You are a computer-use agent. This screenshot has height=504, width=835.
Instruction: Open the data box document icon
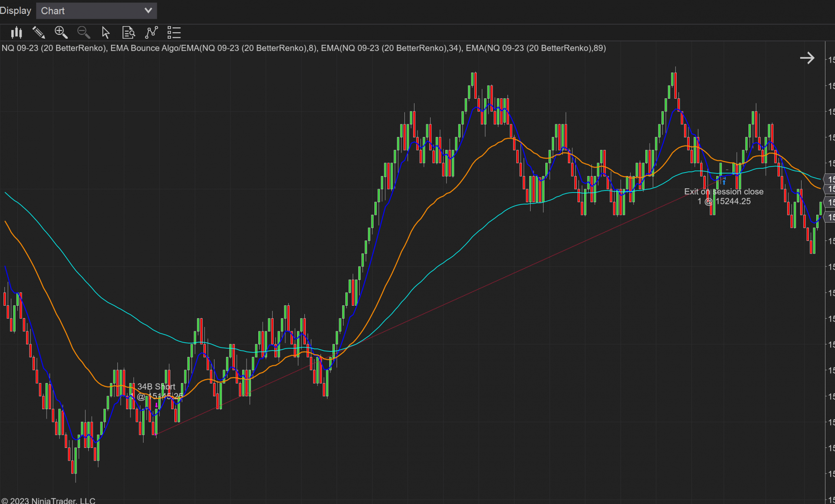(x=129, y=33)
